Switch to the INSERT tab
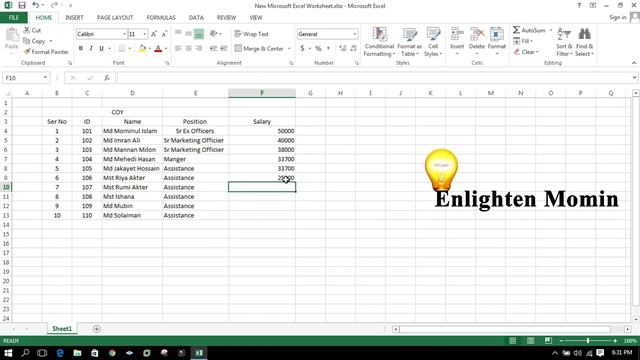The width and height of the screenshot is (640, 360). coord(74,18)
